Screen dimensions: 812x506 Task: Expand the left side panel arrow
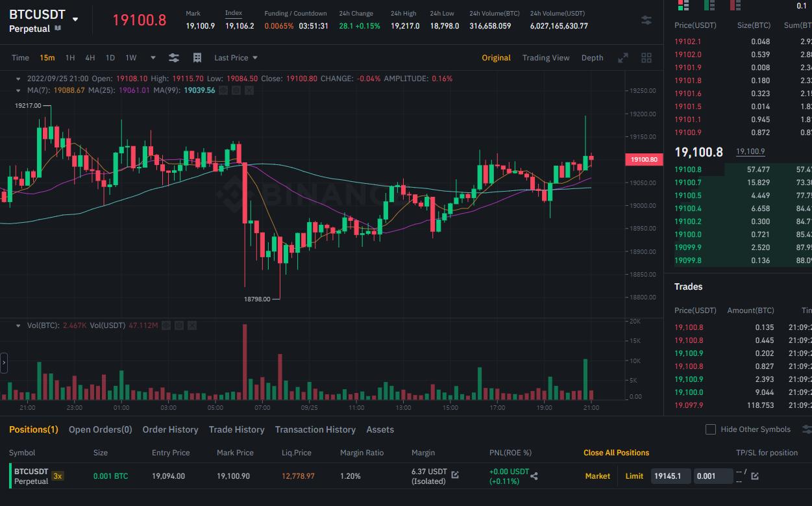4,363
